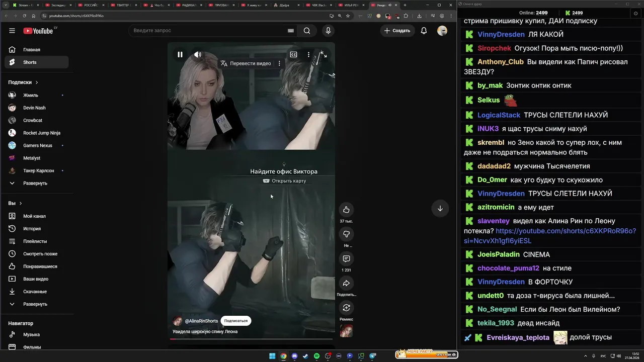The width and height of the screenshot is (644, 362).
Task: Open Spotify from the taskbar
Action: pyautogui.click(x=316, y=356)
